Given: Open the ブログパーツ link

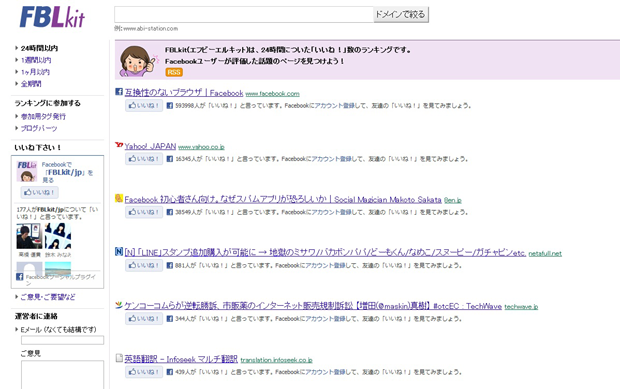Looking at the screenshot, I should [x=39, y=128].
